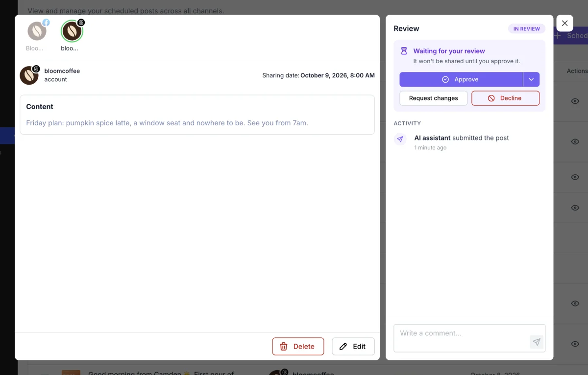Click the 'Content' section heading

pyautogui.click(x=40, y=107)
